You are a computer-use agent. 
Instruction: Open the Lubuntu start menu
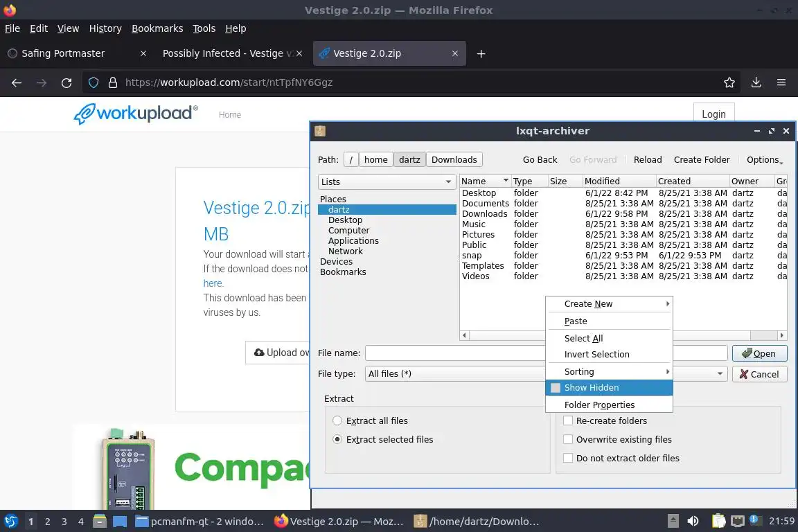[11, 522]
